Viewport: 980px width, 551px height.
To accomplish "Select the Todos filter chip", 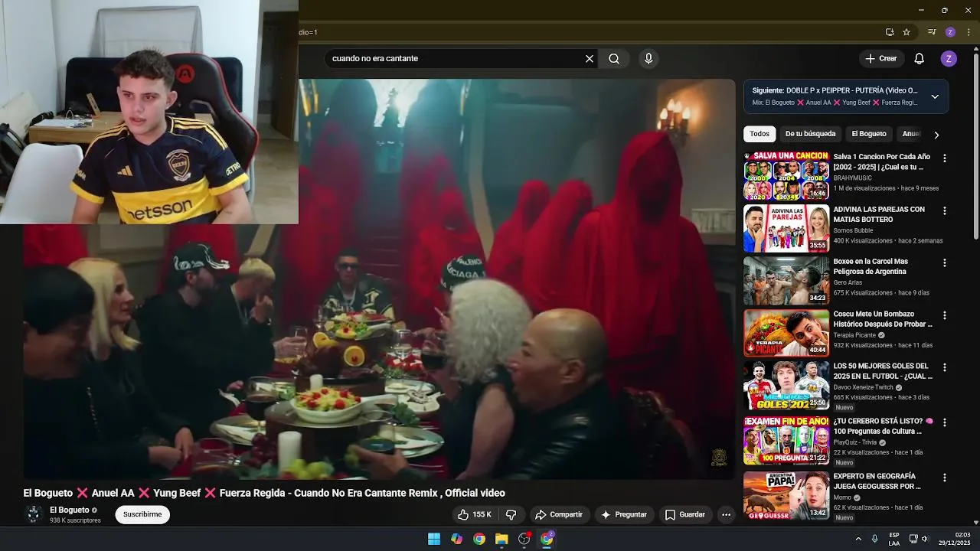I will click(x=759, y=134).
